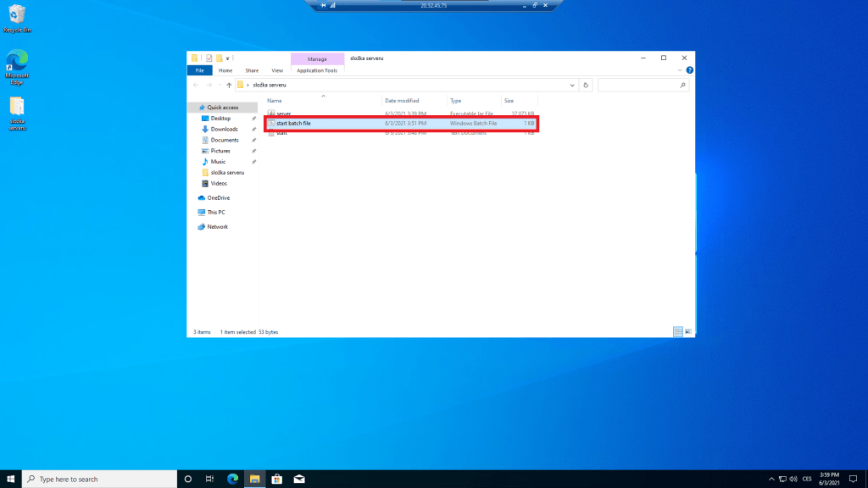This screenshot has width=868, height=488.
Task: Click the Mail icon in the taskbar
Action: point(299,479)
